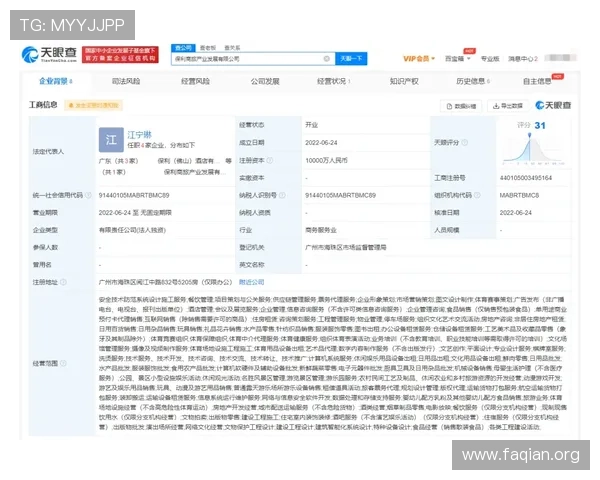Click the 附近公司 link
Viewport: 600px width, 480px height.
(x=251, y=282)
